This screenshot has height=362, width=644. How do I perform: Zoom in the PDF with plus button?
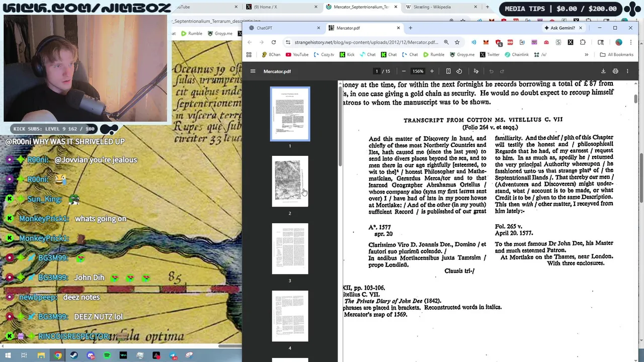pyautogui.click(x=432, y=71)
